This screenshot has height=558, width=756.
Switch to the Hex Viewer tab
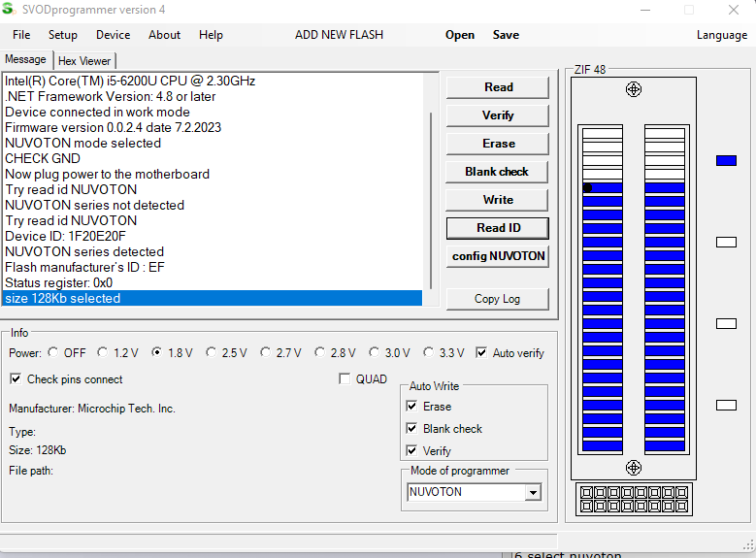[84, 61]
